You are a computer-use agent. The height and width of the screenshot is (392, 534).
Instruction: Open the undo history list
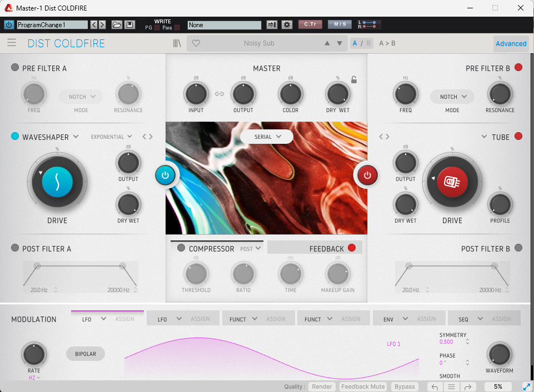pos(451,387)
